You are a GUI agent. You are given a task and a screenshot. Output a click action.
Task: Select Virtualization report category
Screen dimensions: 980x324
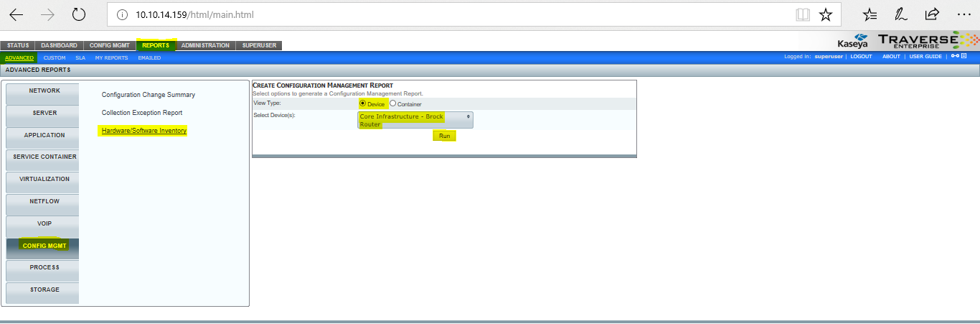(42, 181)
